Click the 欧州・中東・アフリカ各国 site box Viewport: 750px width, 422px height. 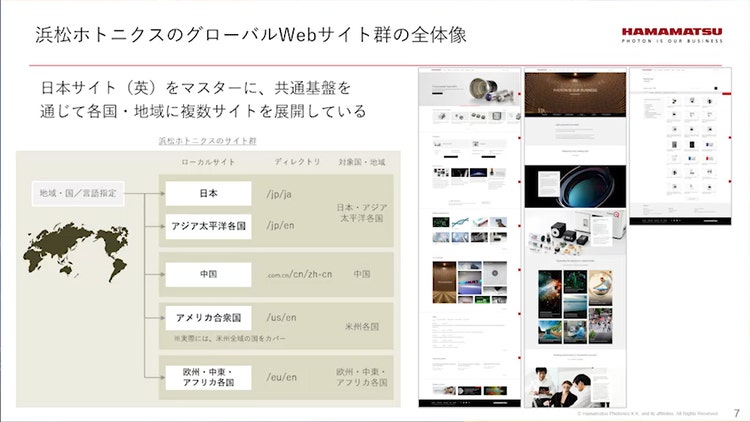pos(208,377)
